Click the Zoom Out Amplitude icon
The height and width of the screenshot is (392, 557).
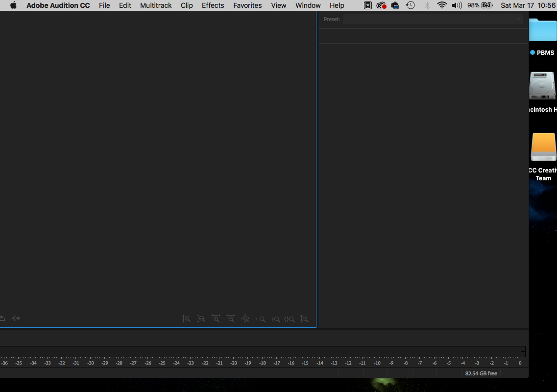point(201,319)
